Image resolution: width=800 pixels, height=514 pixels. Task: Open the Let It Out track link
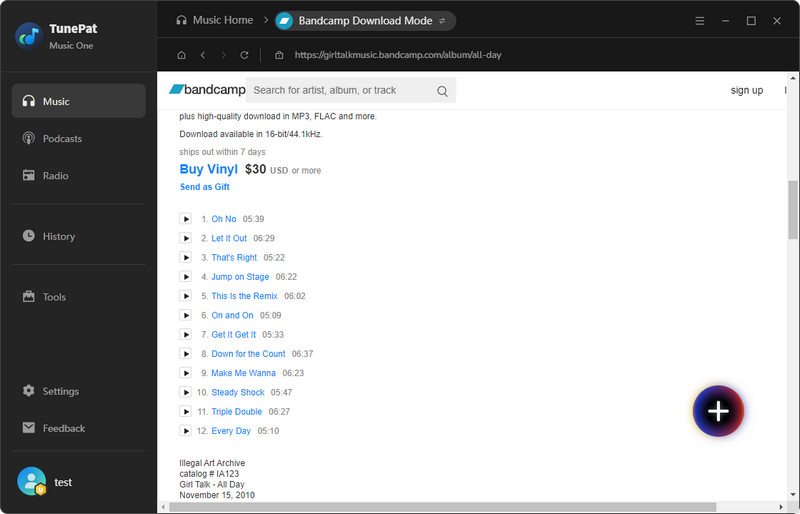tap(229, 238)
